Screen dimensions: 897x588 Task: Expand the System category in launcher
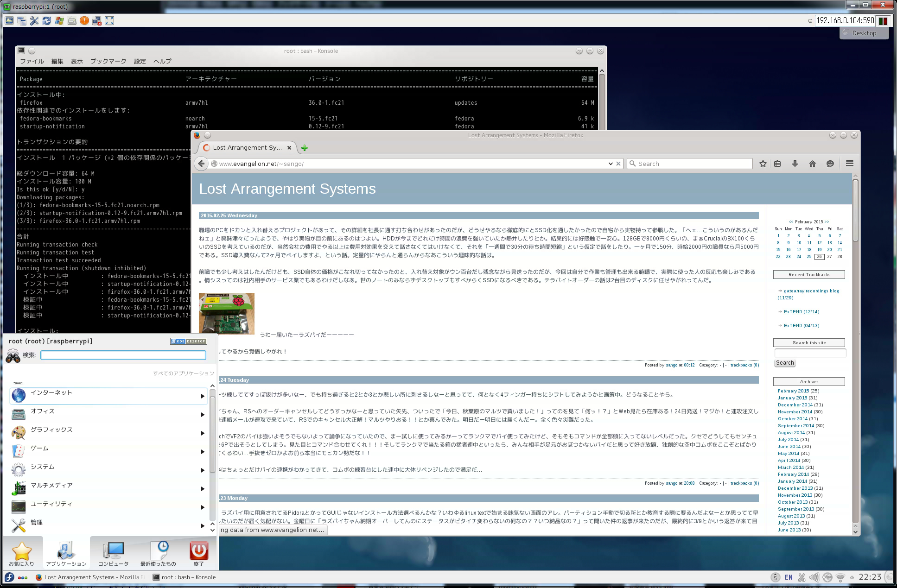click(x=109, y=470)
